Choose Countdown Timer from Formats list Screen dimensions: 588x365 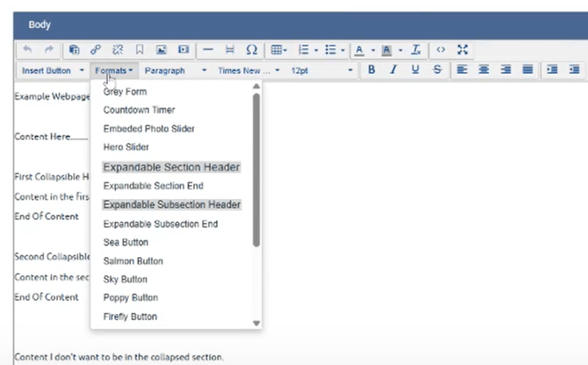click(139, 110)
